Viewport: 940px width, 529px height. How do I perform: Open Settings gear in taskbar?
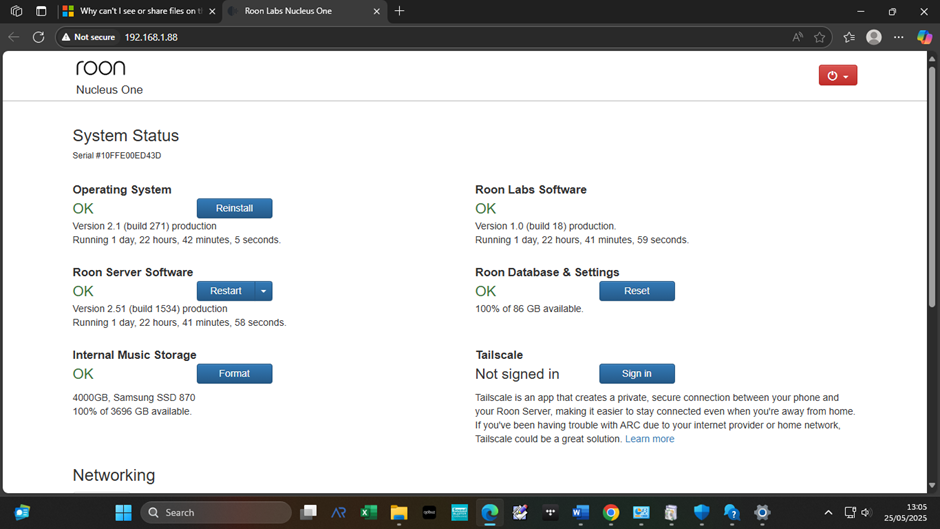762,513
